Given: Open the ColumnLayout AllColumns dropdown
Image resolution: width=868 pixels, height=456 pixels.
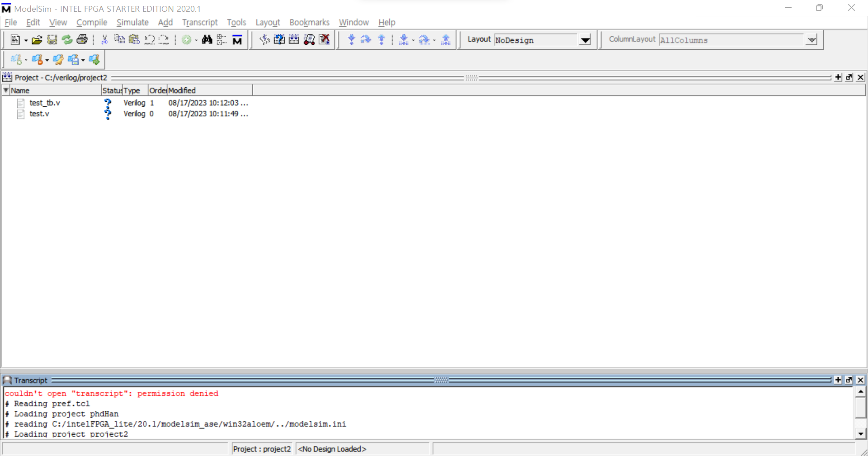Looking at the screenshot, I should pyautogui.click(x=812, y=40).
